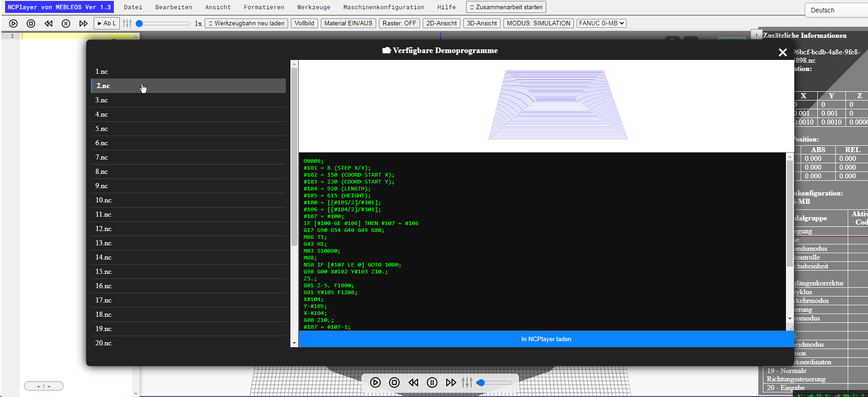Open the Hilfe menu
The image size is (868, 397).
(447, 7)
